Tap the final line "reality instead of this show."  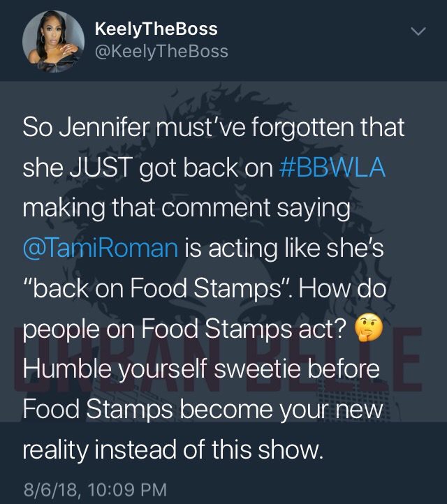tap(173, 450)
